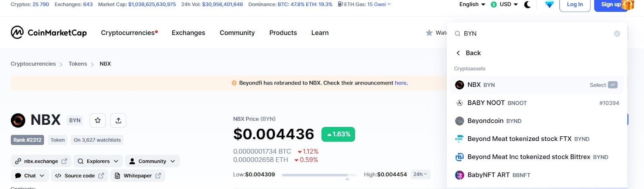The height and width of the screenshot is (189, 644).
Task: Click the Beyondcoin coin icon
Action: pyautogui.click(x=460, y=121)
